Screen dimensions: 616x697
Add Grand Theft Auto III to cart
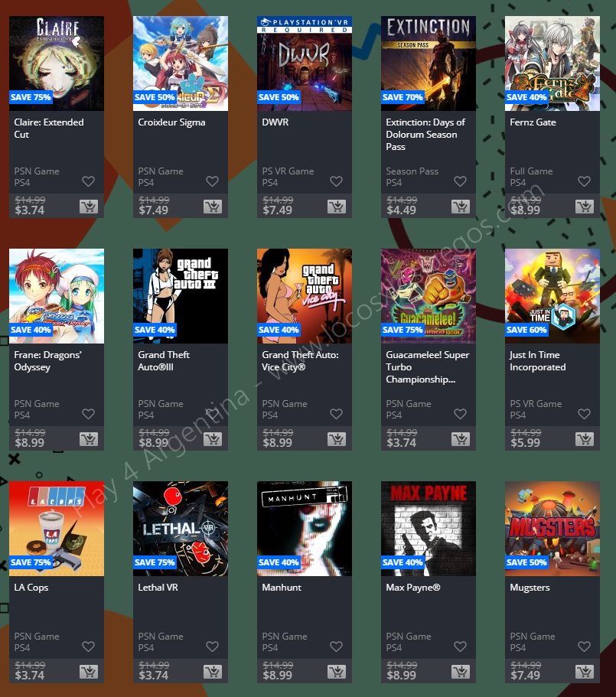[213, 439]
